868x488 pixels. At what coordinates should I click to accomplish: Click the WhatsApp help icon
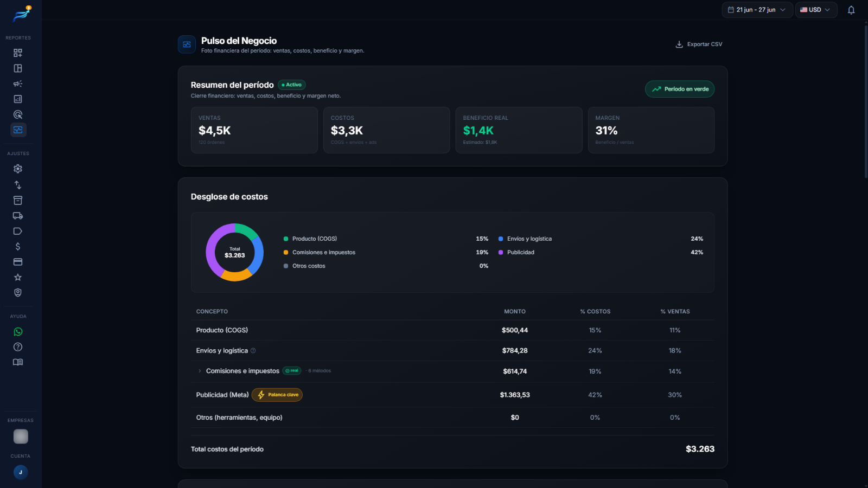click(x=18, y=332)
